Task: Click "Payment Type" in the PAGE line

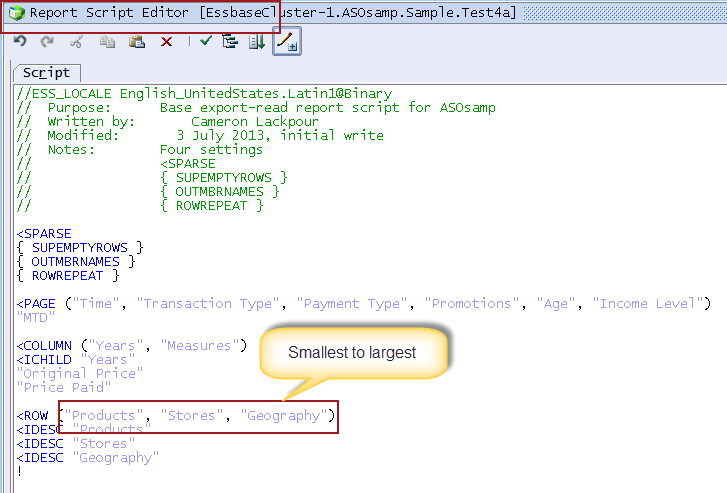Action: (x=351, y=304)
